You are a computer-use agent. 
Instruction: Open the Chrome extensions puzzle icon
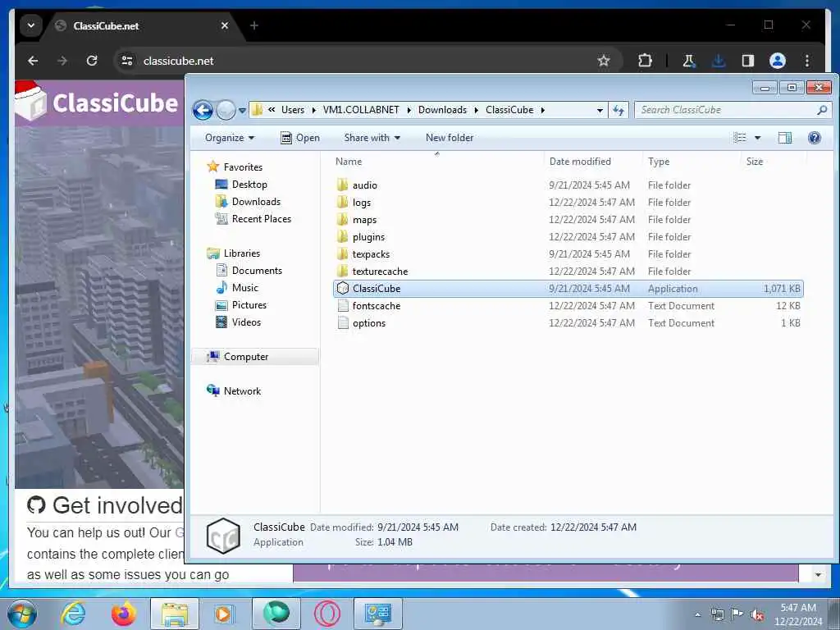(x=645, y=61)
